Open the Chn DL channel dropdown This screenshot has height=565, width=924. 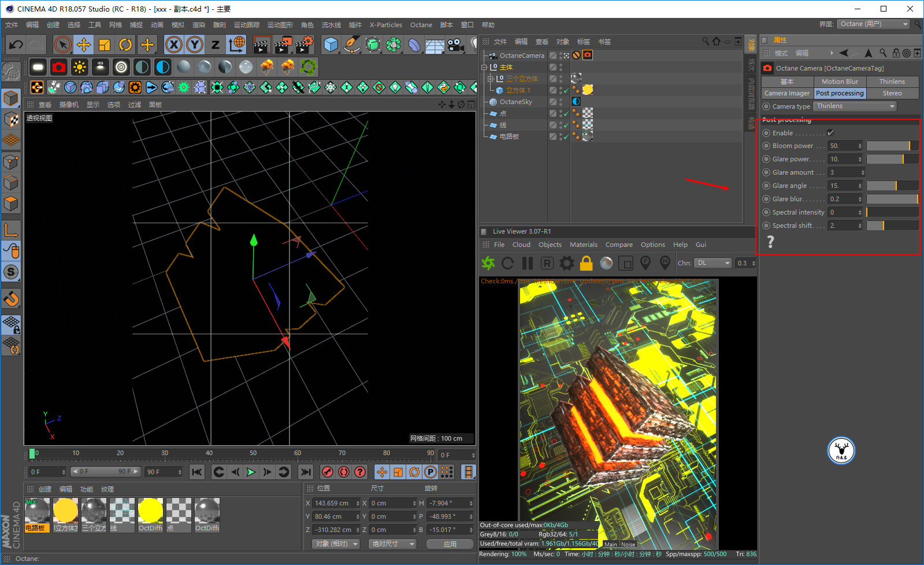[x=713, y=263]
